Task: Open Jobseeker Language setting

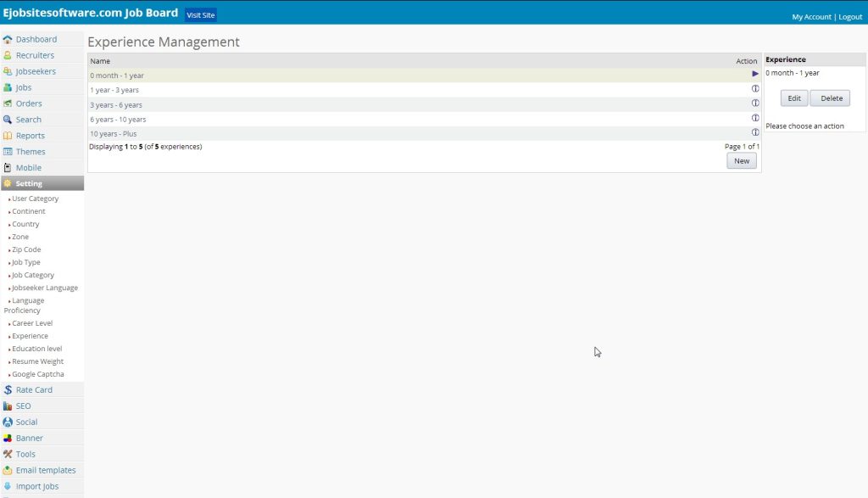Action: coord(45,288)
